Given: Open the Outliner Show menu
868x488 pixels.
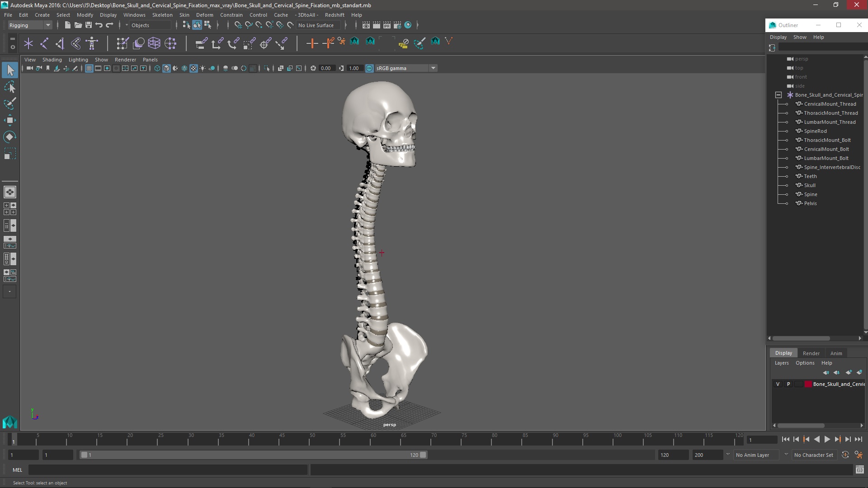Looking at the screenshot, I should 799,37.
